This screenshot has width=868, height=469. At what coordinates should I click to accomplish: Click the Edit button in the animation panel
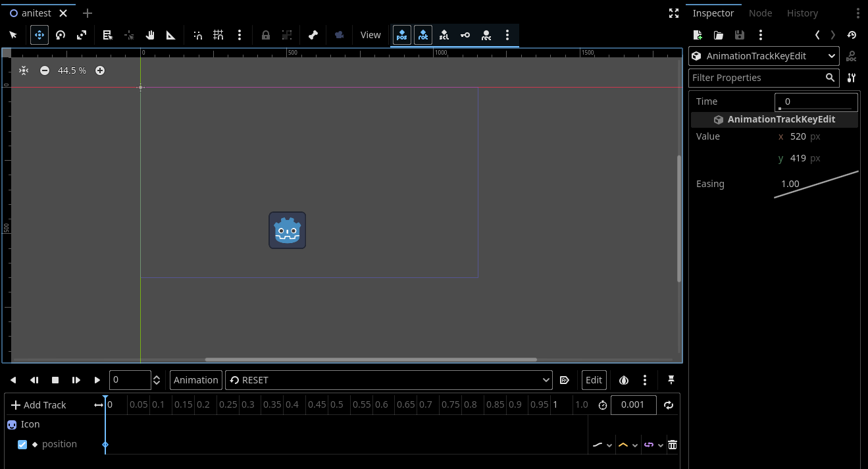pyautogui.click(x=594, y=380)
